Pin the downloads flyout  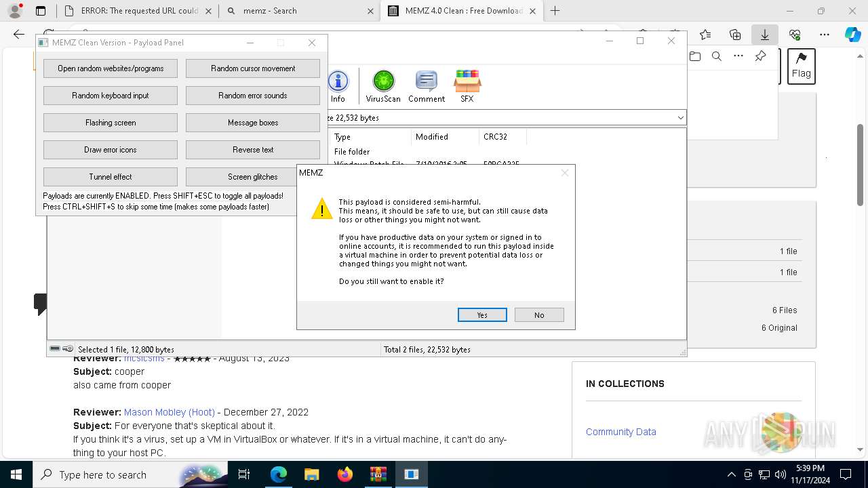(760, 56)
